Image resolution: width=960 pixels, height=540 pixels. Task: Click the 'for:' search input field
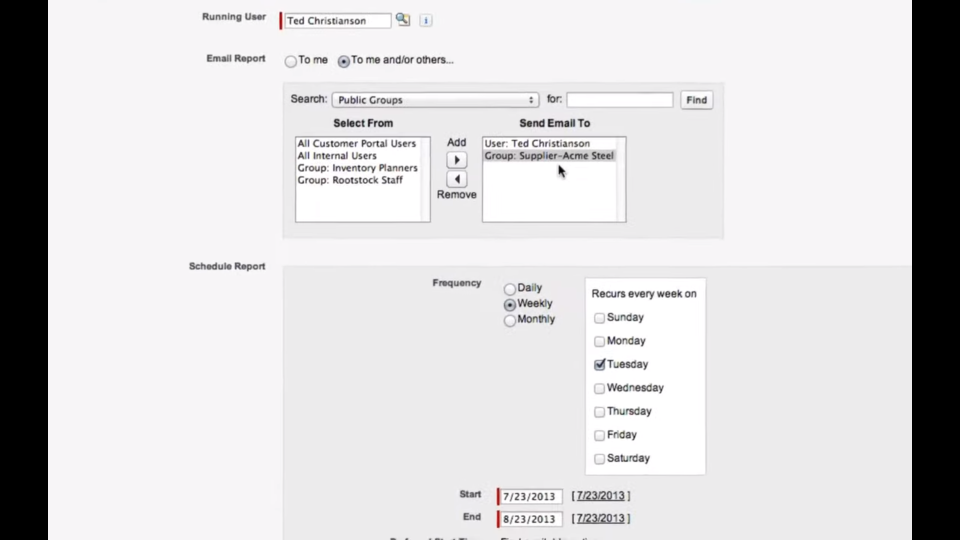pyautogui.click(x=620, y=100)
